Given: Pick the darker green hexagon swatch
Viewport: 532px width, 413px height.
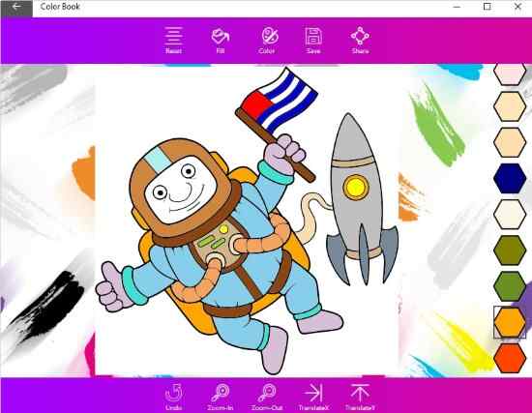Looking at the screenshot, I should coord(510,286).
